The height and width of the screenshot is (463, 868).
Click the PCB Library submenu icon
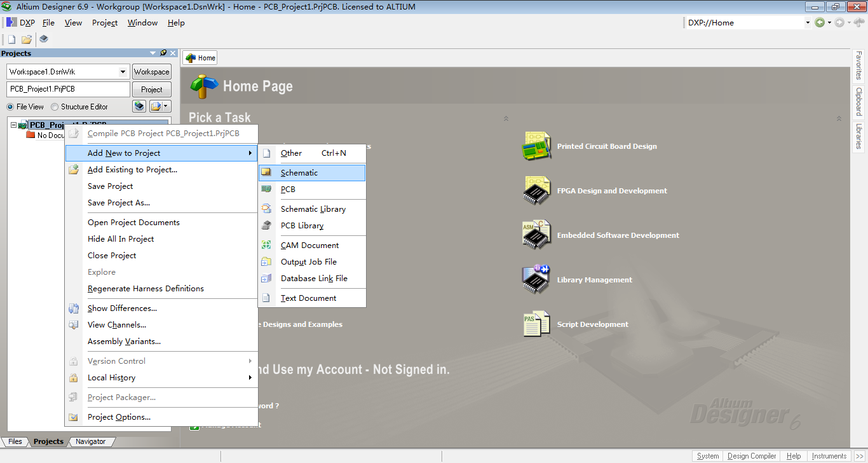click(x=267, y=225)
